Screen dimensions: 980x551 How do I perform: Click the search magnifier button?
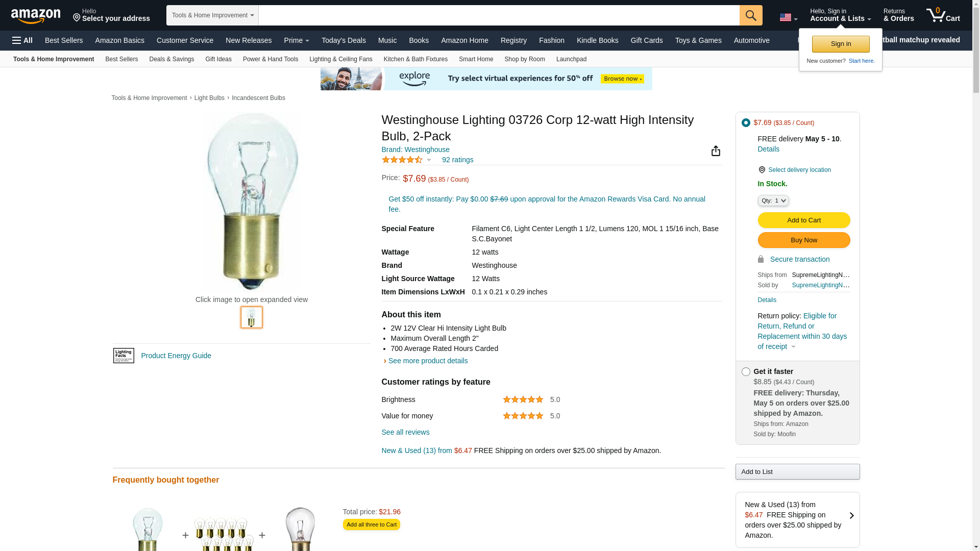(751, 15)
